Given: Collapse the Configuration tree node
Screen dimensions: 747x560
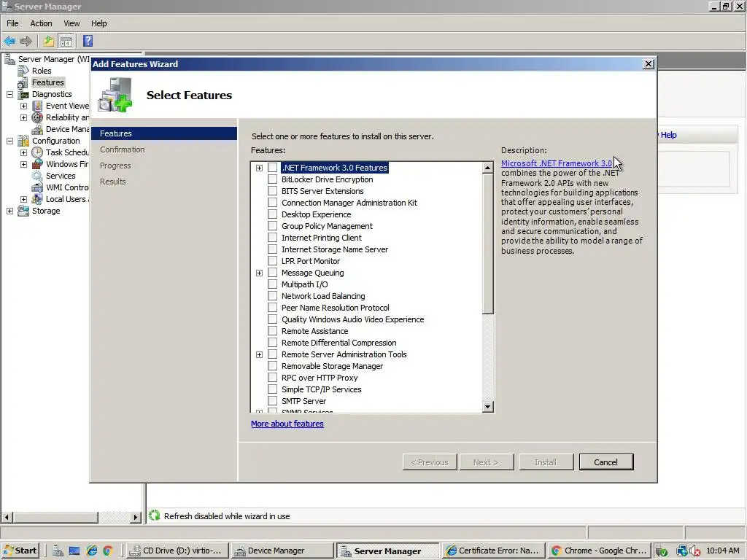Looking at the screenshot, I should (9, 141).
